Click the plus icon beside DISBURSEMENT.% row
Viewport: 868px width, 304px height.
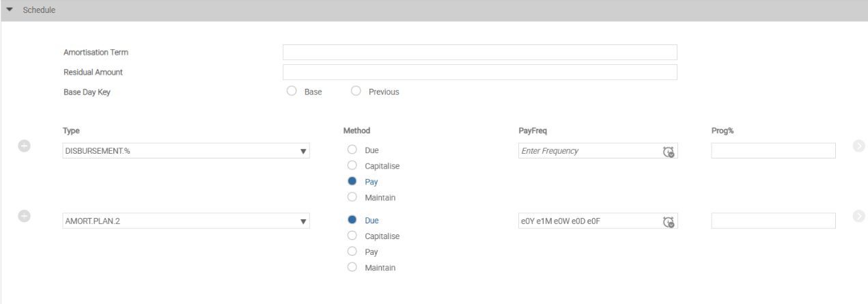tap(24, 147)
